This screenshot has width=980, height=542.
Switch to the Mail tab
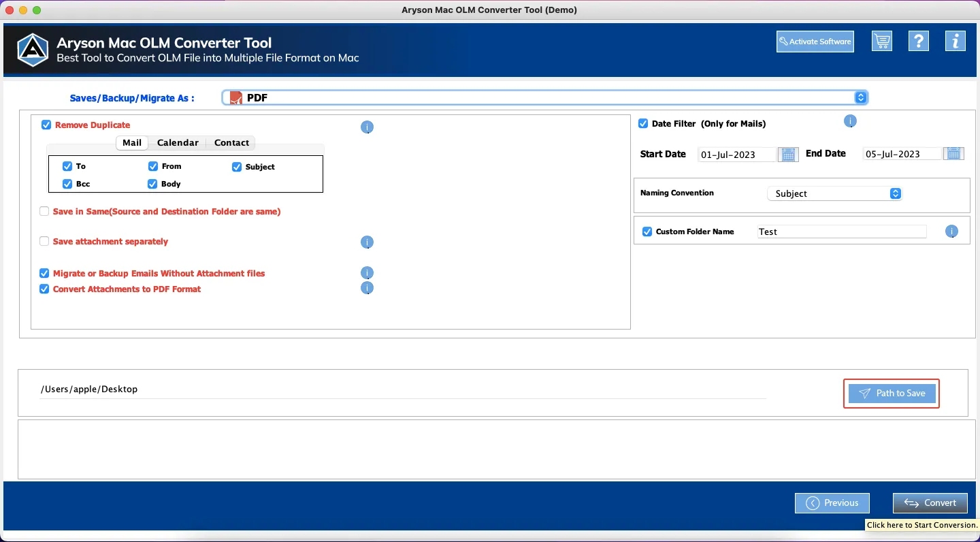point(132,143)
